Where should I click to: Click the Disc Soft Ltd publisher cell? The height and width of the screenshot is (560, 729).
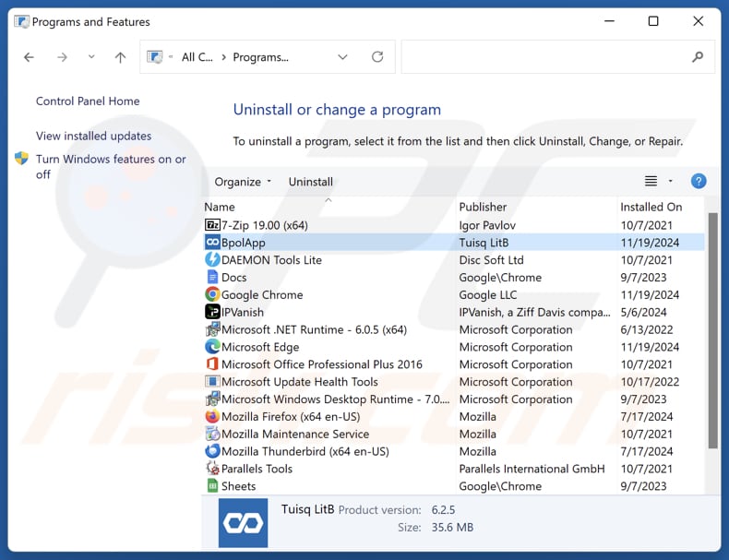tap(492, 260)
